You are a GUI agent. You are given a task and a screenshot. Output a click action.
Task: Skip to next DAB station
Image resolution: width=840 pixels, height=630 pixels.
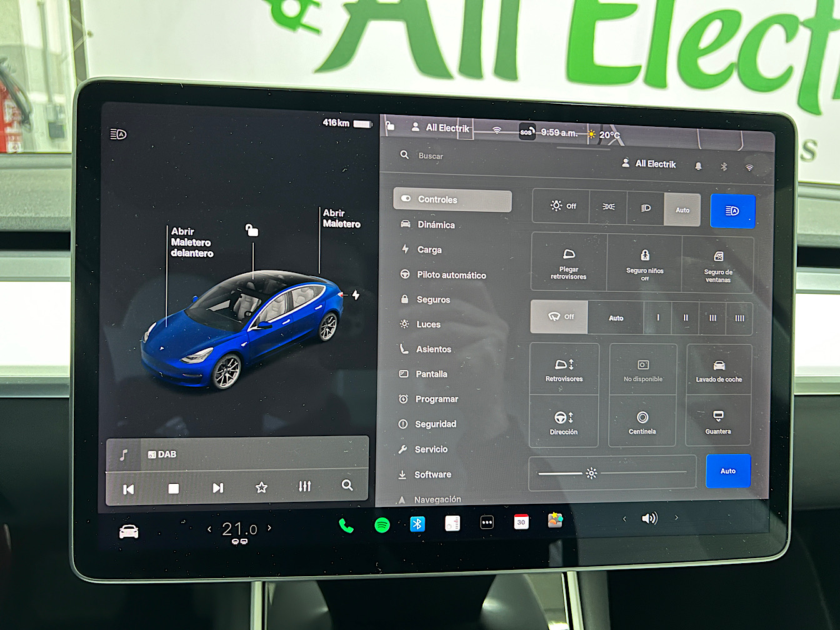[217, 487]
